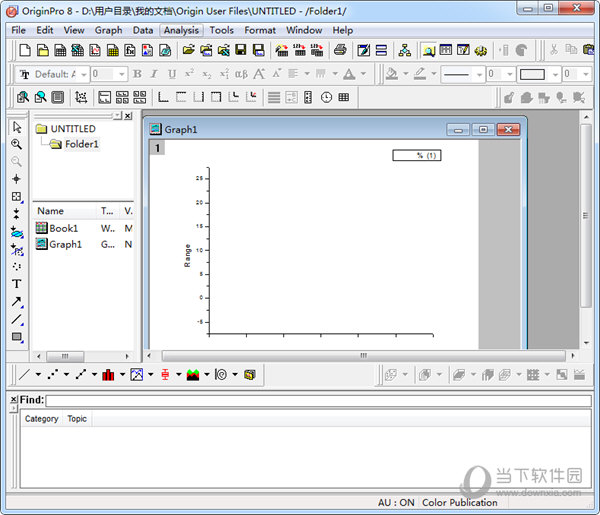The width and height of the screenshot is (600, 515).
Task: Open the font color dropdown arrow
Action: [364, 74]
